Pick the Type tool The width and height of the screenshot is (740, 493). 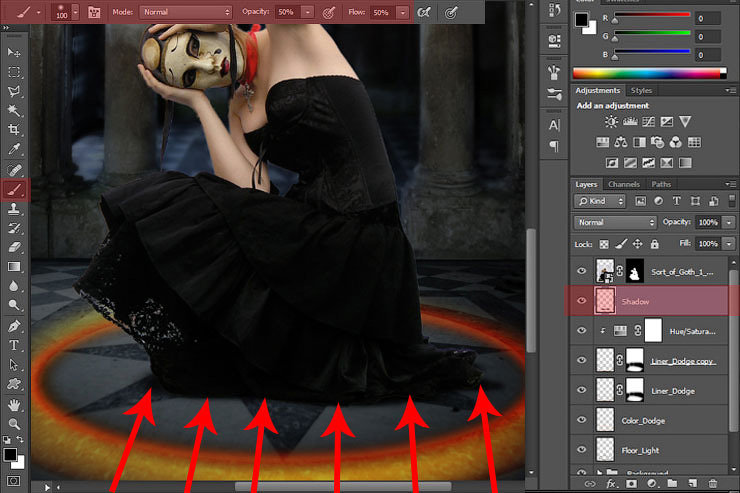point(14,345)
